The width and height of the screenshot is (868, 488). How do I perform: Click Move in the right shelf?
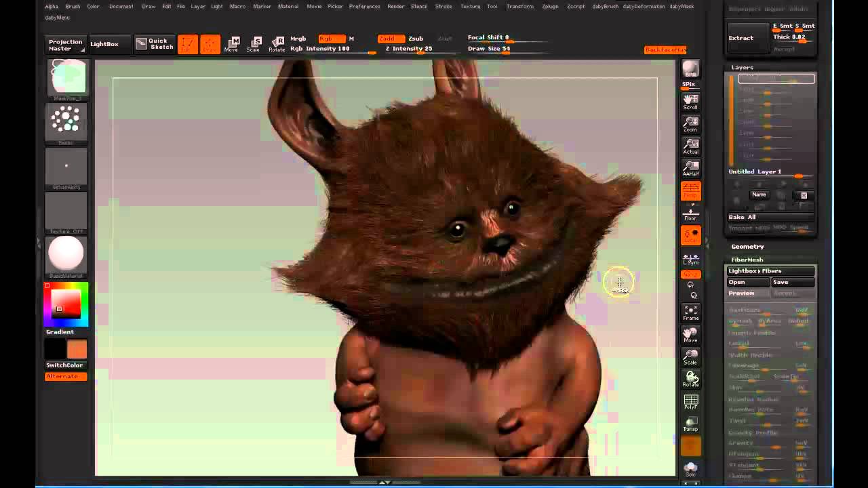pos(690,335)
